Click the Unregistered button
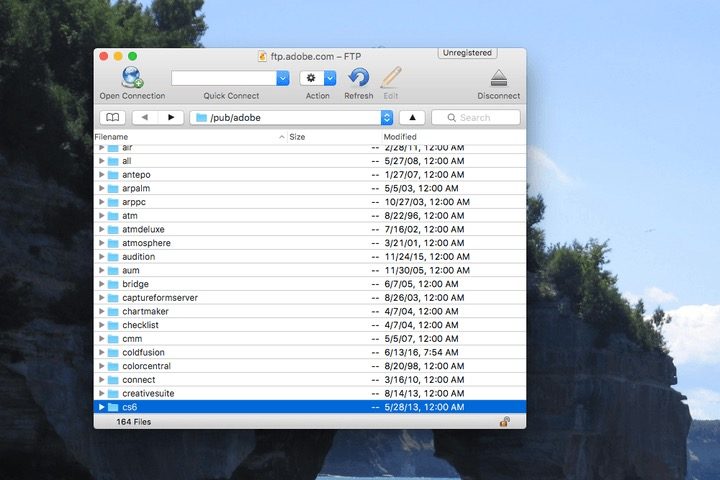 point(467,53)
